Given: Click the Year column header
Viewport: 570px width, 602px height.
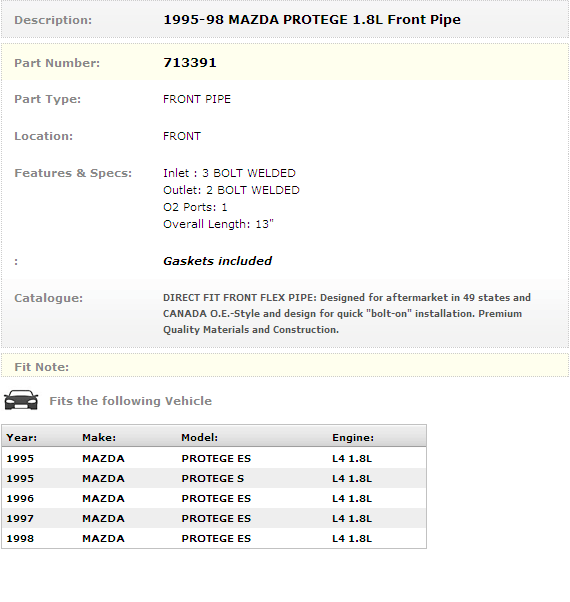Looking at the screenshot, I should coord(21,438).
